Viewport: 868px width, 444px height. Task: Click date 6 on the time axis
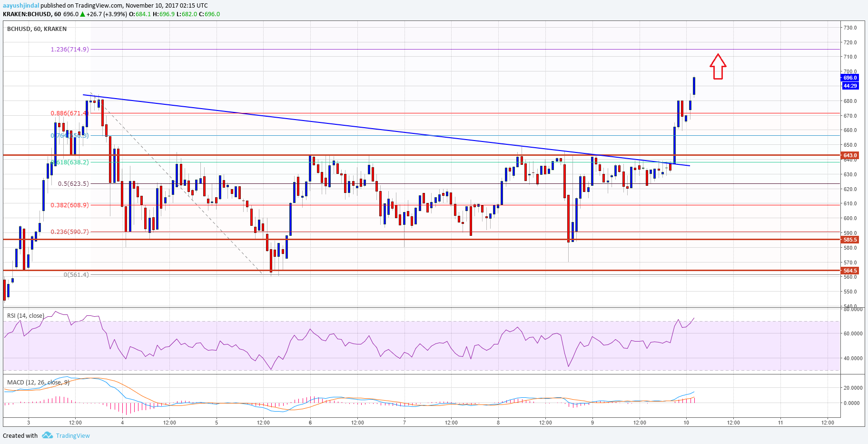click(x=310, y=422)
